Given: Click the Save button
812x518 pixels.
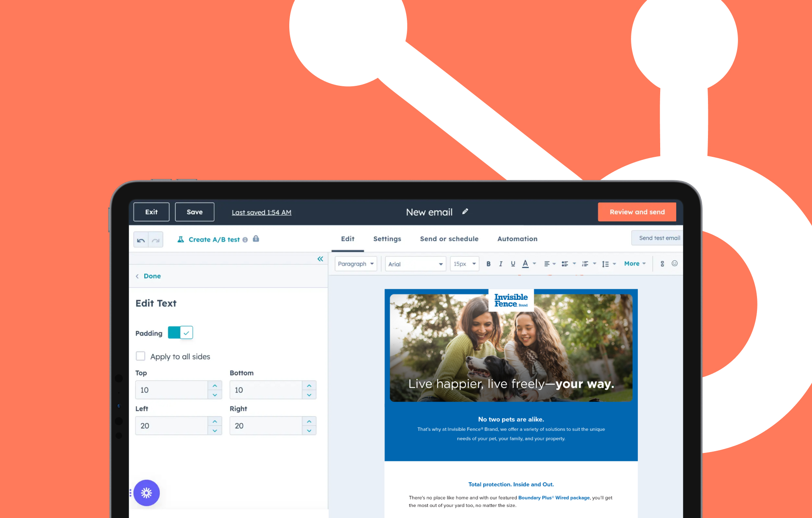Looking at the screenshot, I should pyautogui.click(x=195, y=212).
